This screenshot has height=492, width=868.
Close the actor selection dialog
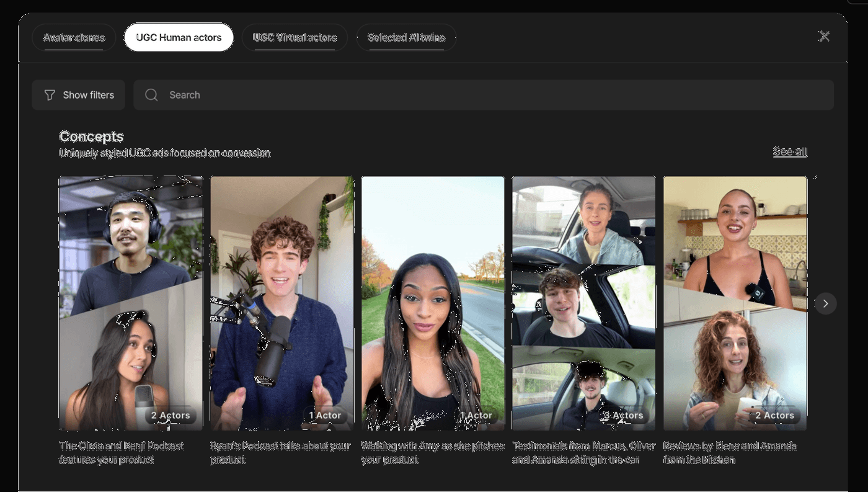click(x=824, y=37)
